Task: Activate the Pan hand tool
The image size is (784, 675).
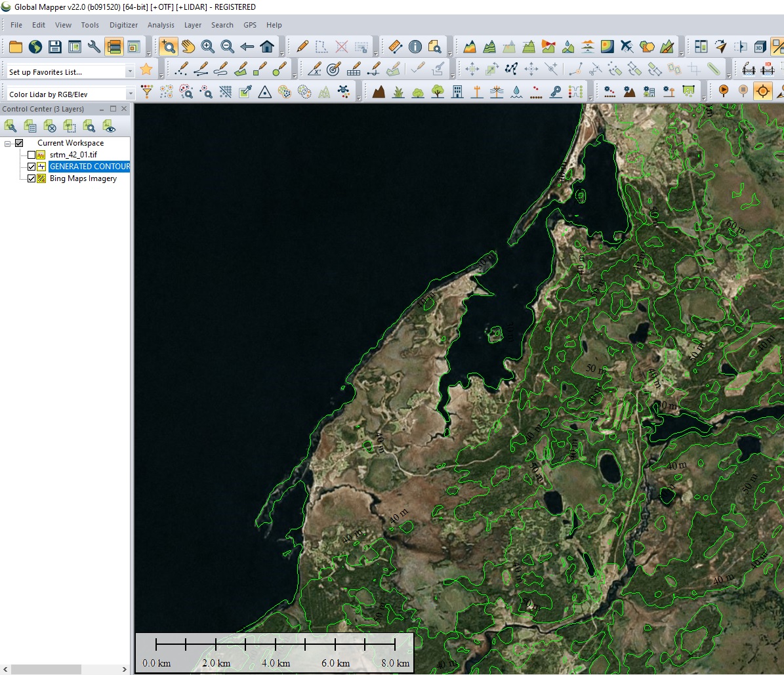Action: click(x=188, y=47)
